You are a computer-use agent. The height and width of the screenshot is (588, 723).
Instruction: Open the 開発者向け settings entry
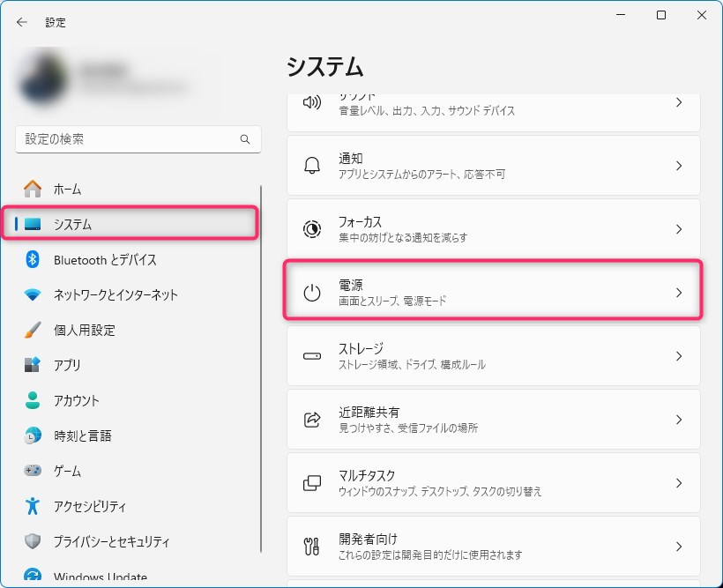pos(492,547)
